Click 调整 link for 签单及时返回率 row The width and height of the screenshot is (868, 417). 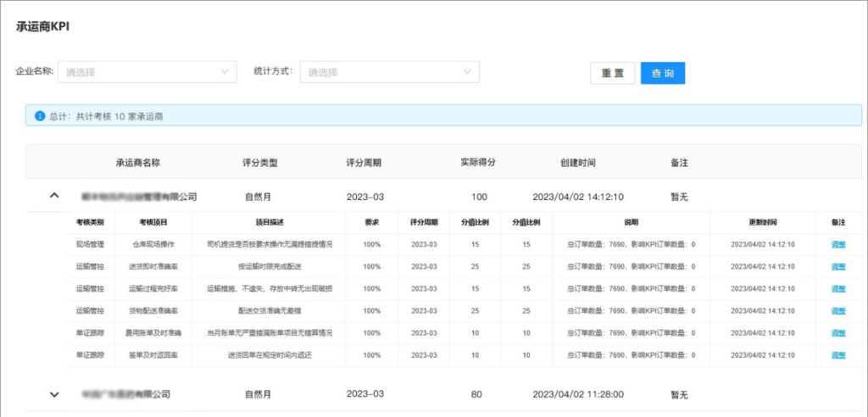tap(838, 355)
